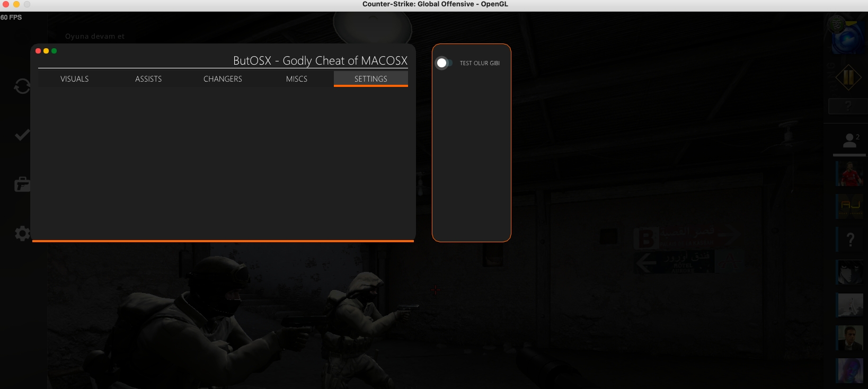Viewport: 868px width, 389px height.
Task: Open the weapon inventory briefcase icon
Action: click(22, 184)
